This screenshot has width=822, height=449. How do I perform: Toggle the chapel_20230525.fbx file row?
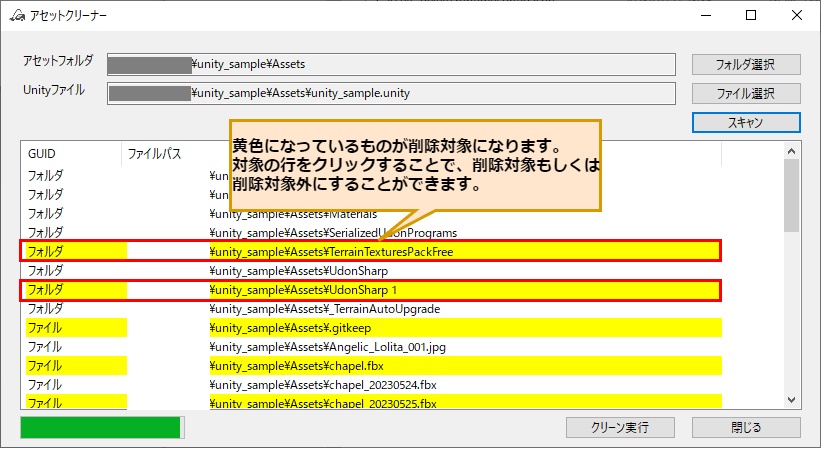tap(371, 402)
